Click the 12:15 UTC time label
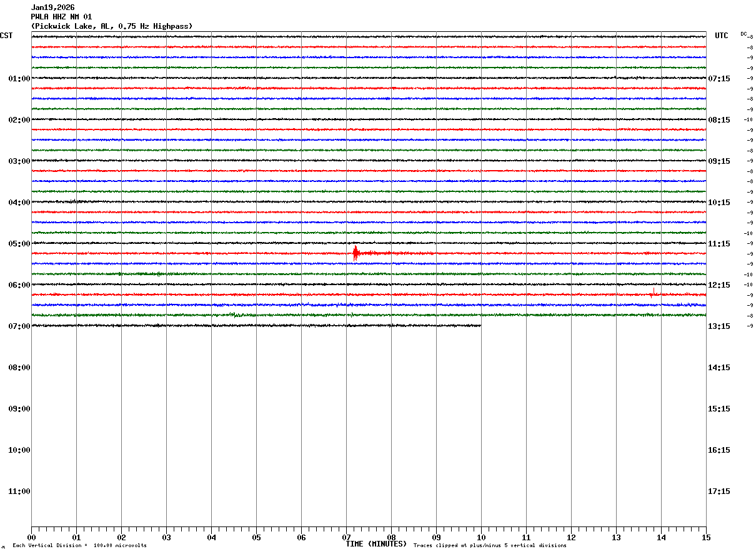 [719, 285]
